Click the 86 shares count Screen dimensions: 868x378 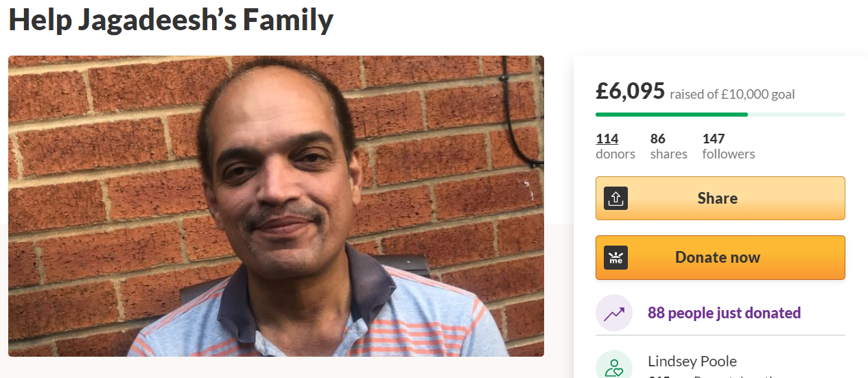658,139
